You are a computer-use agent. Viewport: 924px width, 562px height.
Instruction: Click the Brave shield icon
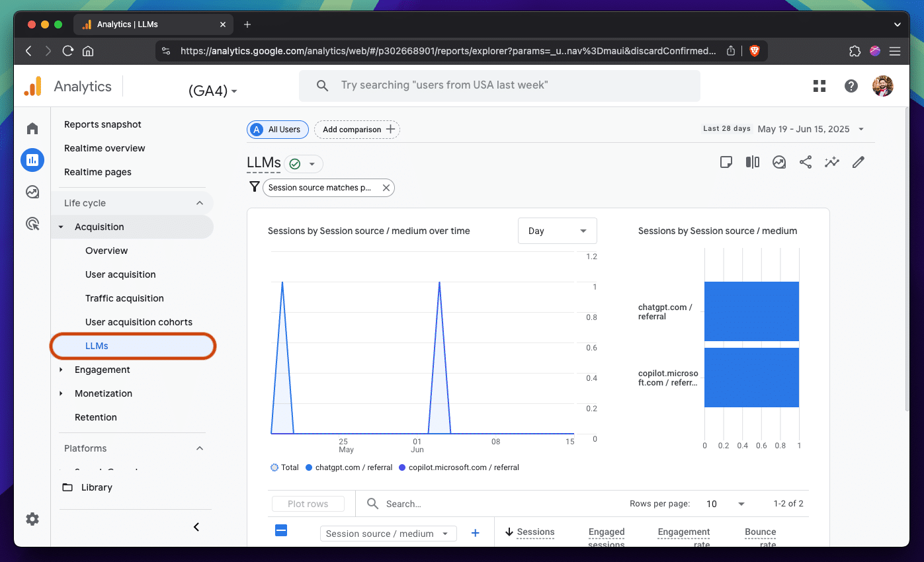click(754, 51)
